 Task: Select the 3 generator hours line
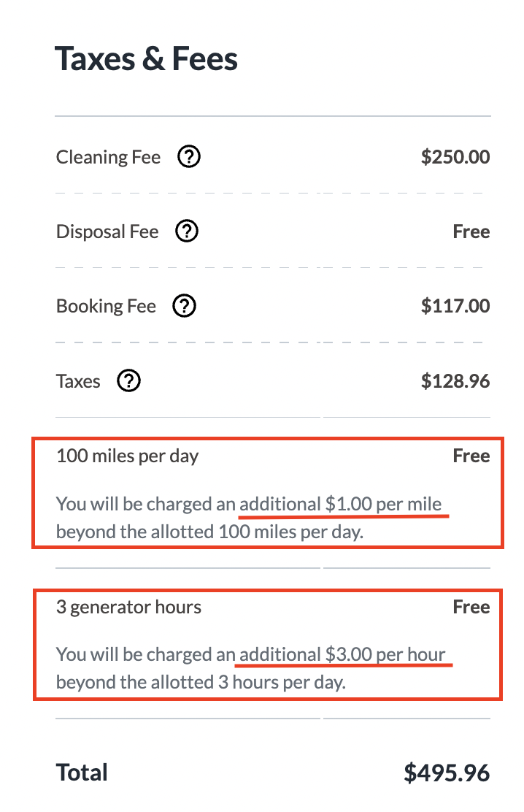point(128,607)
